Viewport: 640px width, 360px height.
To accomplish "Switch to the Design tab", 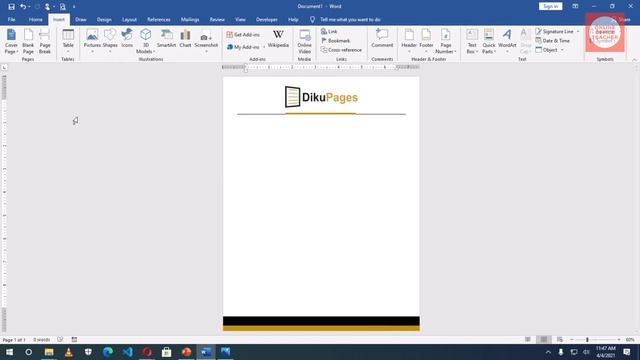I will point(104,19).
